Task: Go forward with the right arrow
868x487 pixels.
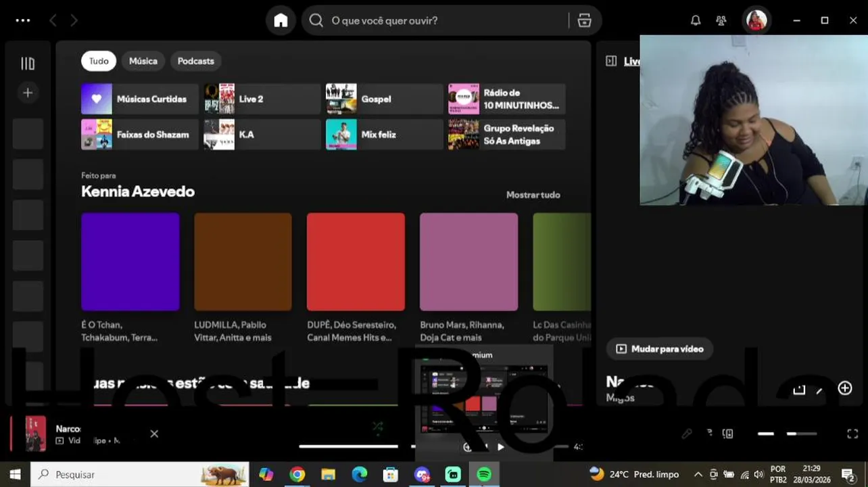Action: click(74, 20)
